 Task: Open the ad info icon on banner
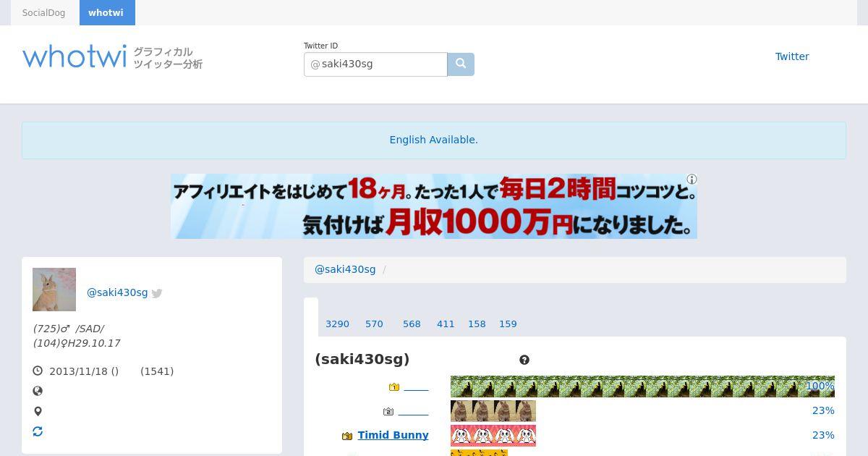pyautogui.click(x=692, y=179)
